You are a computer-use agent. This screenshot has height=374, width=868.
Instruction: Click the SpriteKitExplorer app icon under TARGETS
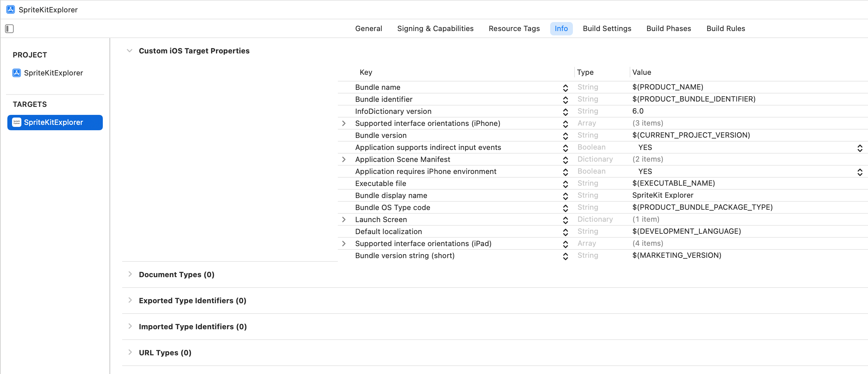16,122
